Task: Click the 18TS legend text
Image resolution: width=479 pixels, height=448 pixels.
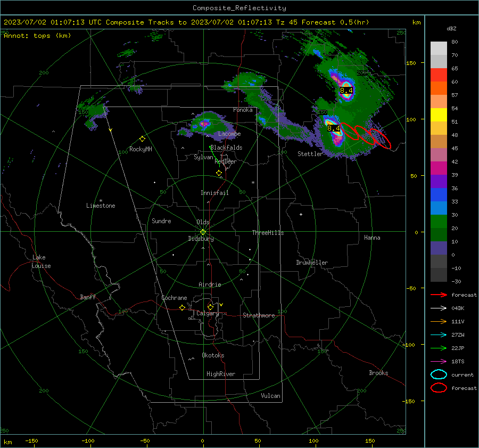Action: point(458,362)
